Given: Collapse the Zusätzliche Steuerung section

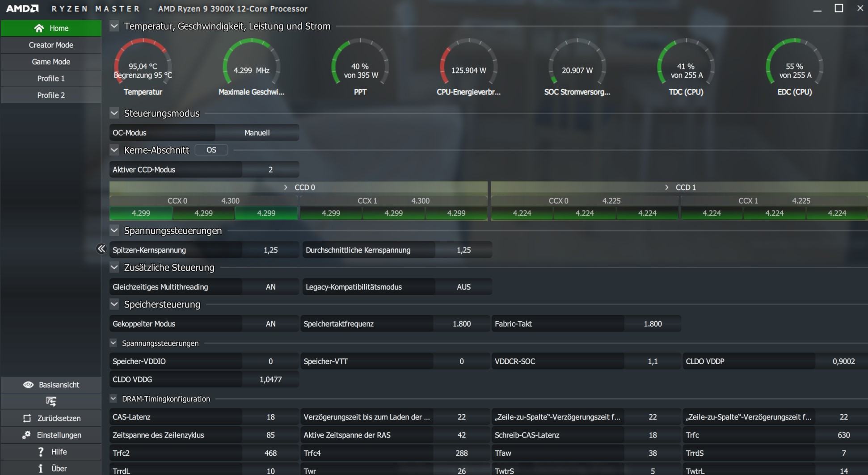Looking at the screenshot, I should pos(114,267).
